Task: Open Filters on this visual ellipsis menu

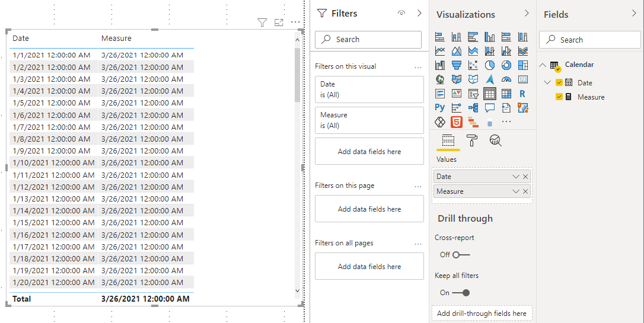Action: pyautogui.click(x=418, y=67)
